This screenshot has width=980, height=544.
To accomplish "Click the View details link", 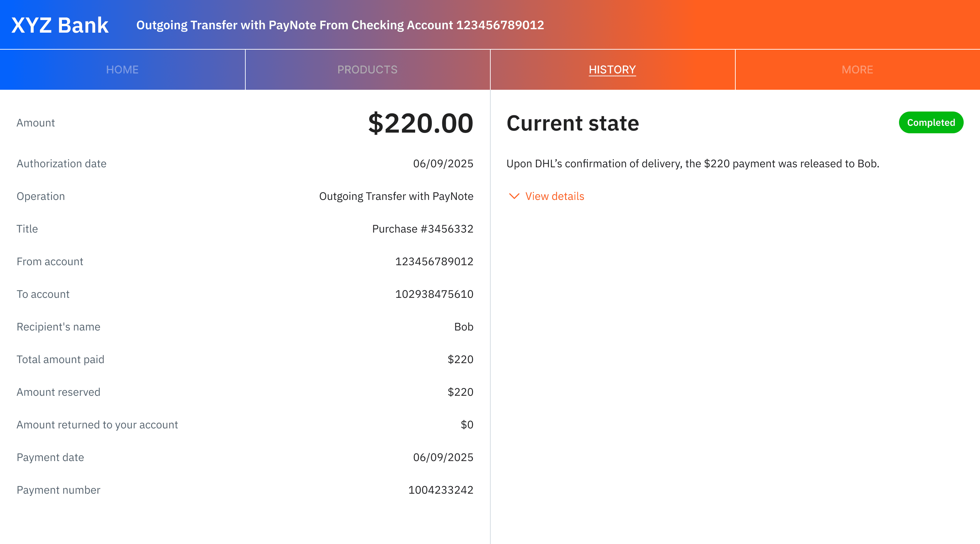I will click(554, 196).
